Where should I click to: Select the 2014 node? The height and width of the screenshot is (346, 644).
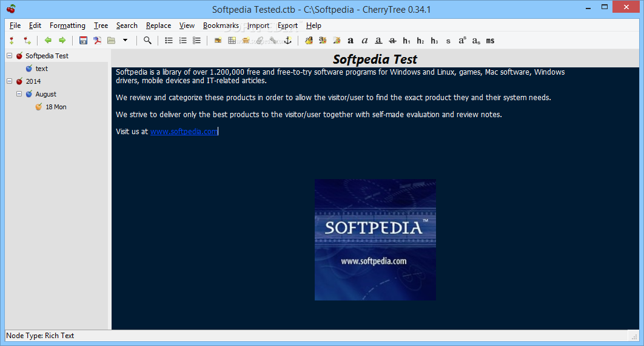[33, 81]
